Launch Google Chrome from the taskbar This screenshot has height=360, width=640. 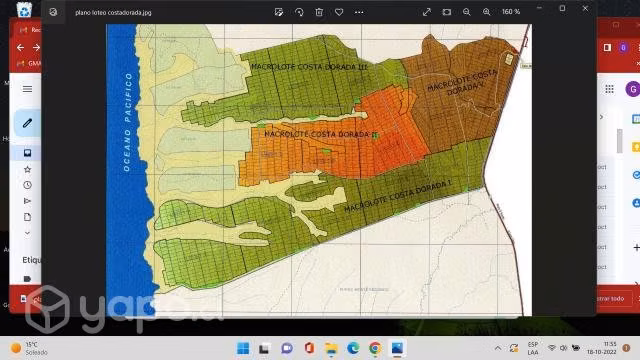pos(375,348)
